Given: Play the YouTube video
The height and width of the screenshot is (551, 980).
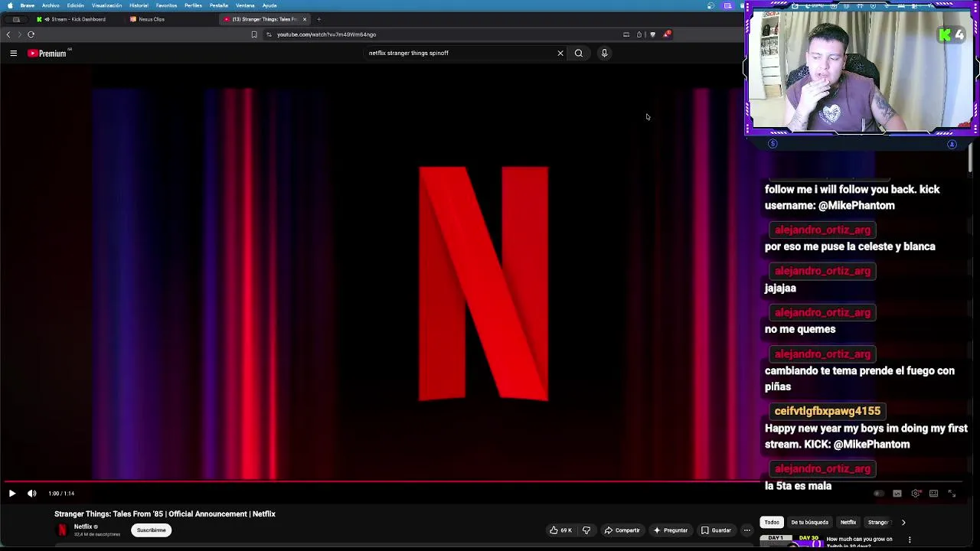Looking at the screenshot, I should click(12, 494).
